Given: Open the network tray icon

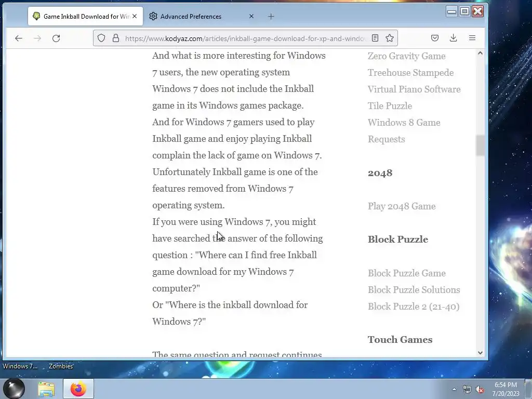Looking at the screenshot, I should click(467, 389).
